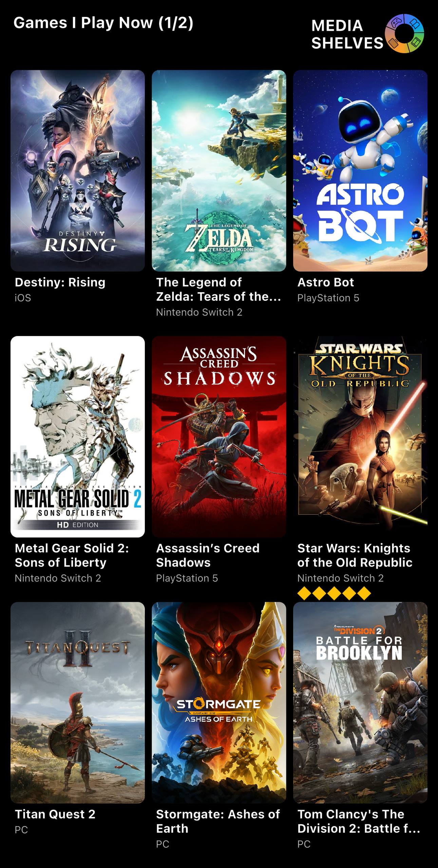Click the Stormgate: Ashes of Earth title
The image size is (438, 868).
coord(218,821)
